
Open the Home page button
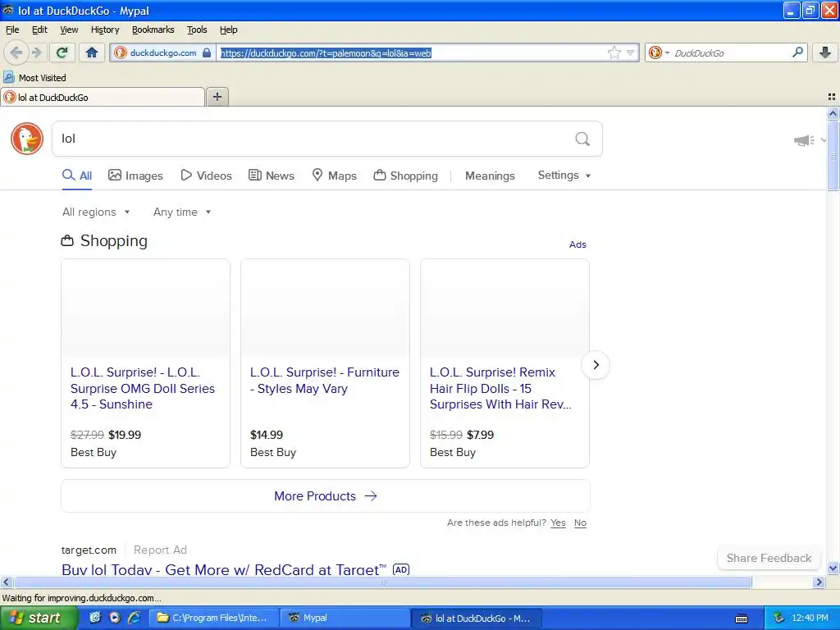(92, 52)
